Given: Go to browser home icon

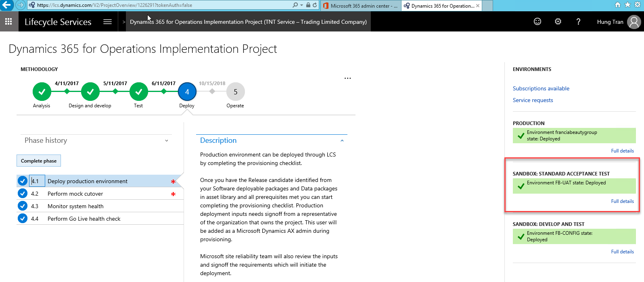Looking at the screenshot, I should (618, 5).
